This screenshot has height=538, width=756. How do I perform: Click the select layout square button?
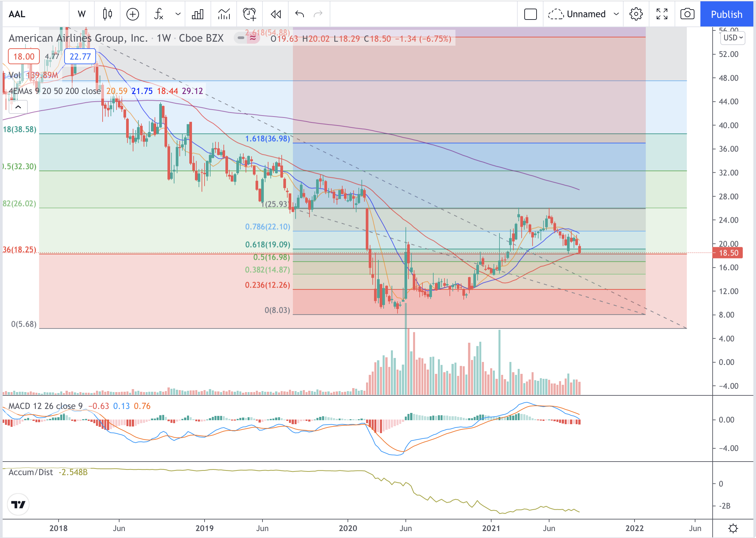(x=530, y=14)
